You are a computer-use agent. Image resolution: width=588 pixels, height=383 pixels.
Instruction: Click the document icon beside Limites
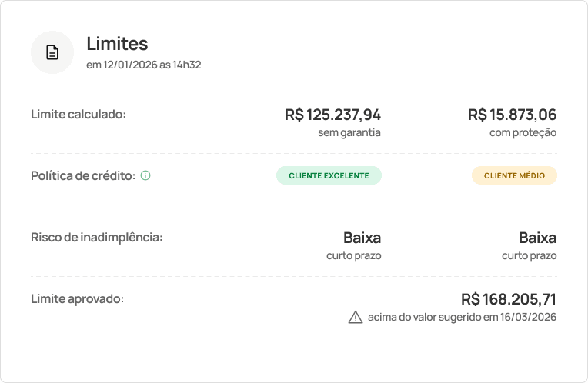52,52
